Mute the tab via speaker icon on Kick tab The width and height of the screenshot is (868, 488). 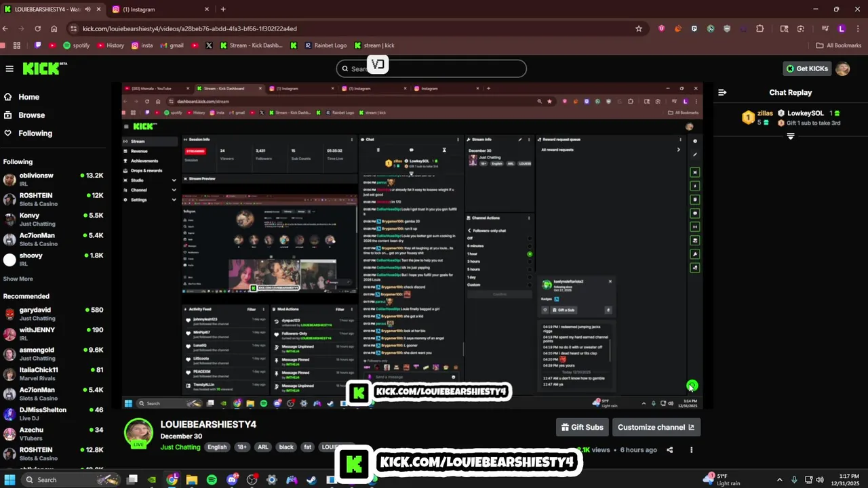[x=87, y=9]
